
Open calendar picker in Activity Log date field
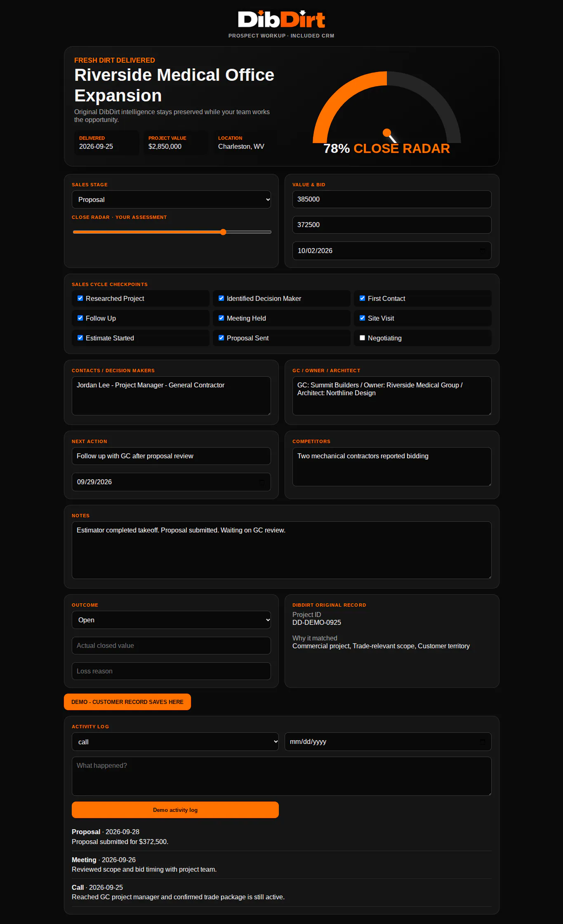[x=482, y=742]
